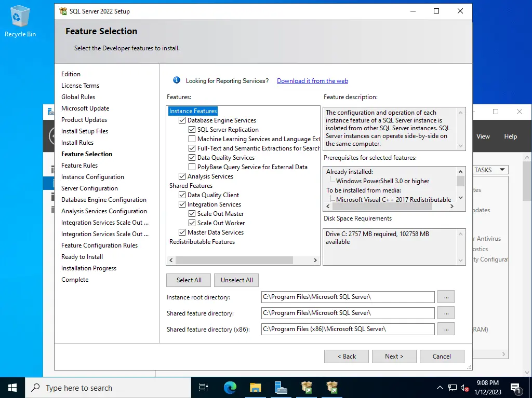532x398 pixels.
Task: Go back with the Back button
Action: click(347, 356)
